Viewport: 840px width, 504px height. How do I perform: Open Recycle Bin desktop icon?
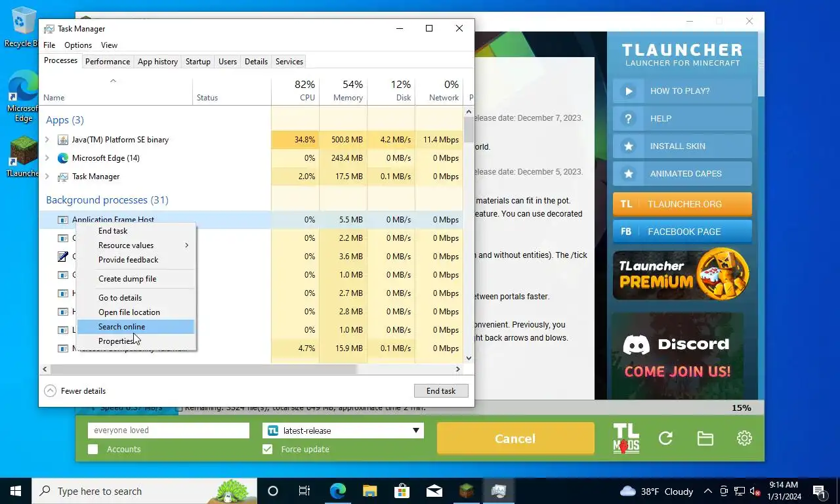22,28
